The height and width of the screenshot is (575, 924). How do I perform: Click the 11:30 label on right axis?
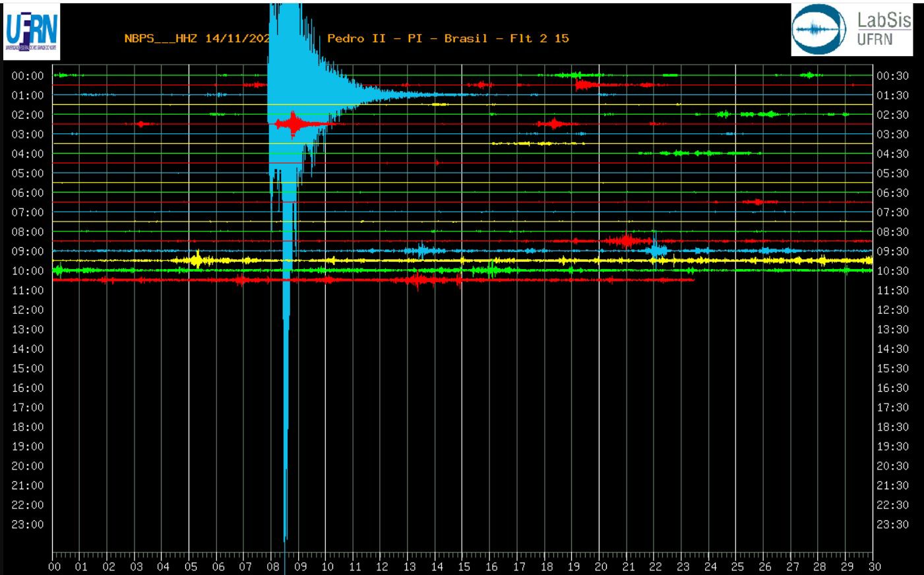pyautogui.click(x=892, y=290)
